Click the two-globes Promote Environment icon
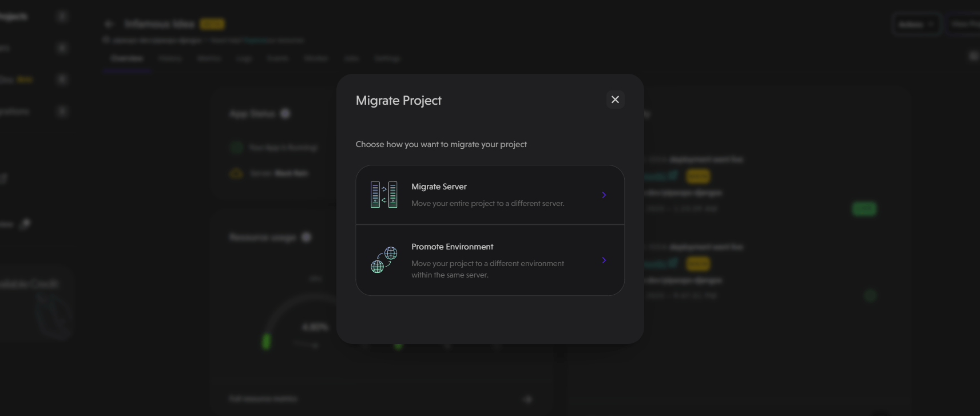The image size is (980, 416). 384,260
